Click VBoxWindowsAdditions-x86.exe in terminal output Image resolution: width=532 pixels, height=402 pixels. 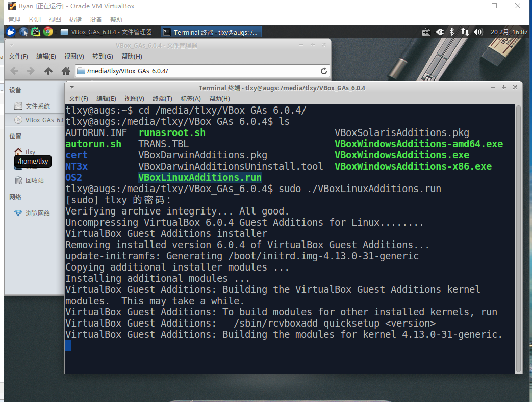tap(413, 166)
